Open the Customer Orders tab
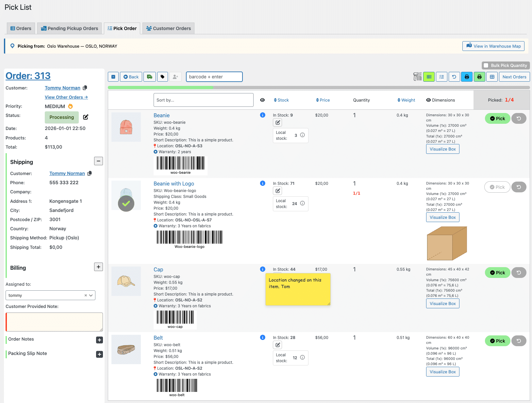Image resolution: width=532 pixels, height=403 pixels. tap(168, 28)
